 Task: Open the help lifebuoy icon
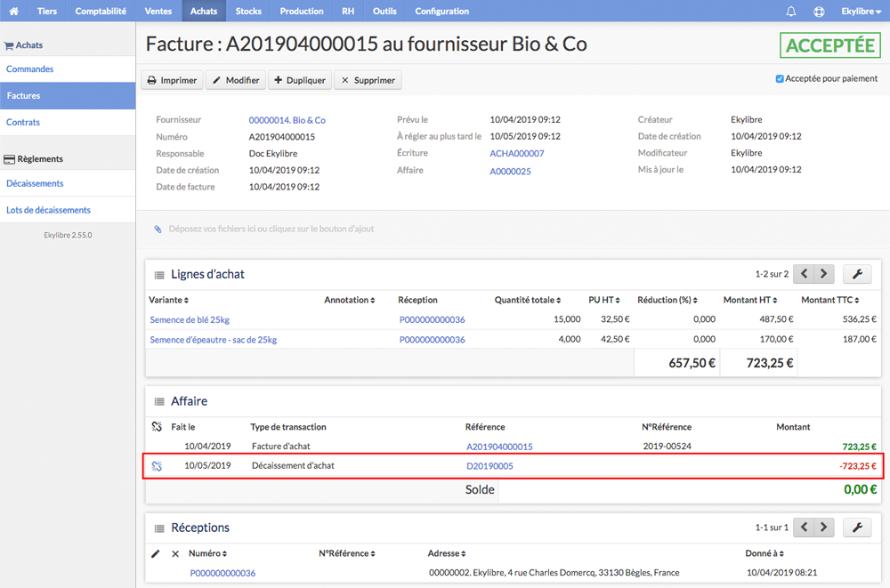tap(819, 12)
